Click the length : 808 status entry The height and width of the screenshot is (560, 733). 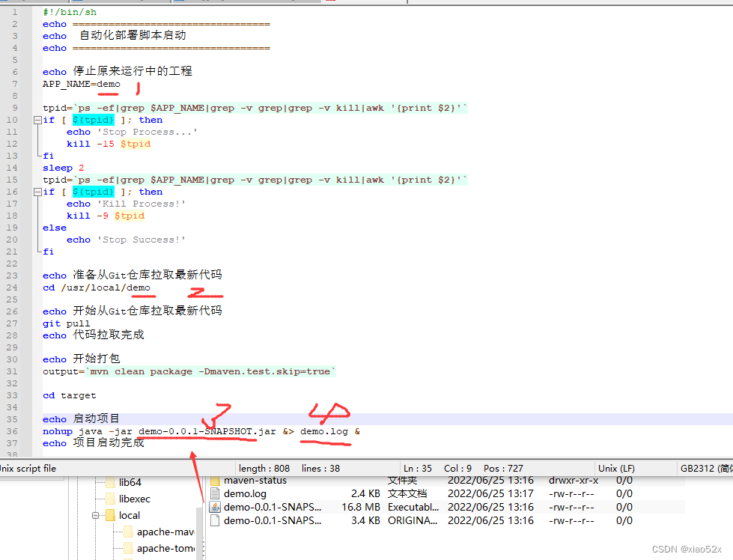[x=264, y=469]
